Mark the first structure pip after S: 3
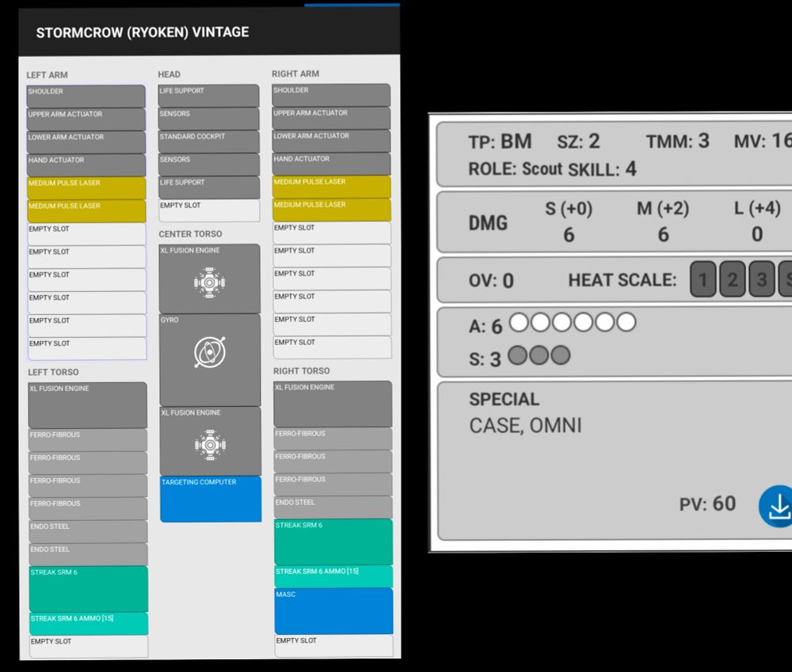The height and width of the screenshot is (672, 792). click(517, 355)
